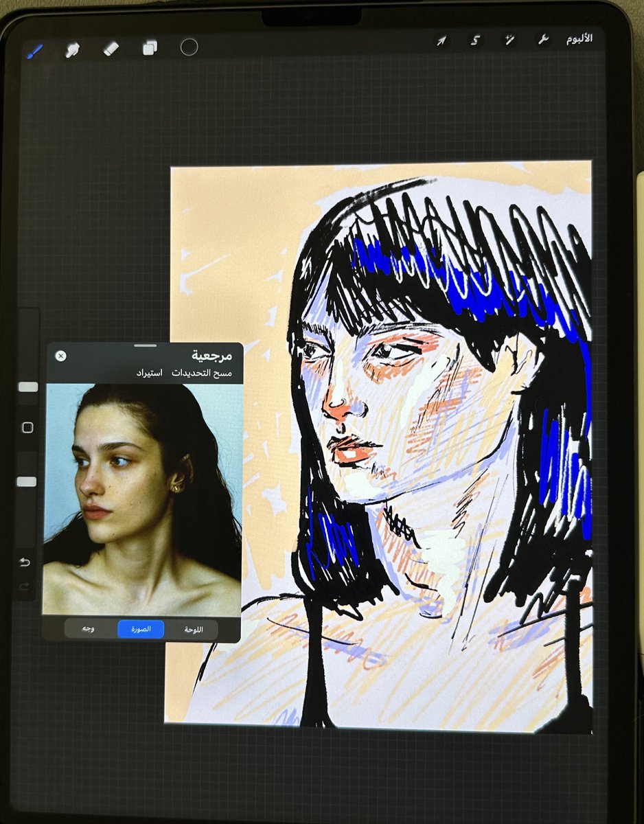The image size is (644, 824).
Task: Close the مرجعية reference panel
Action: (60, 356)
